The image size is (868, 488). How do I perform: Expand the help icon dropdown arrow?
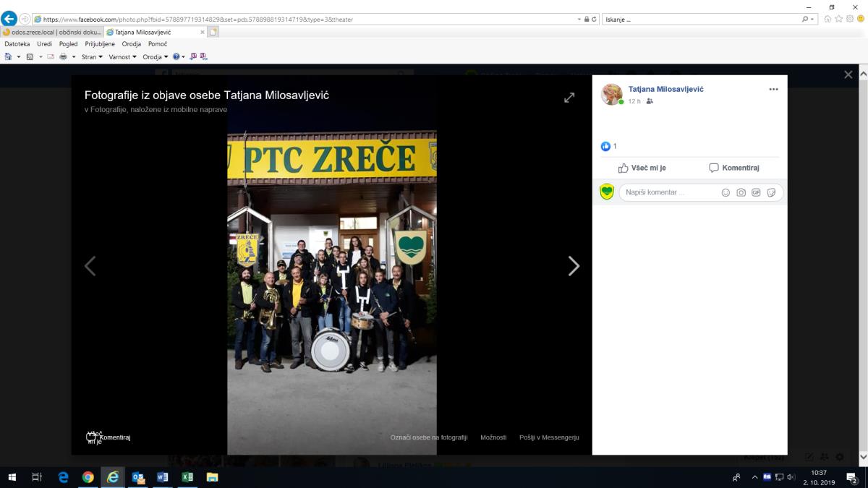pos(183,56)
